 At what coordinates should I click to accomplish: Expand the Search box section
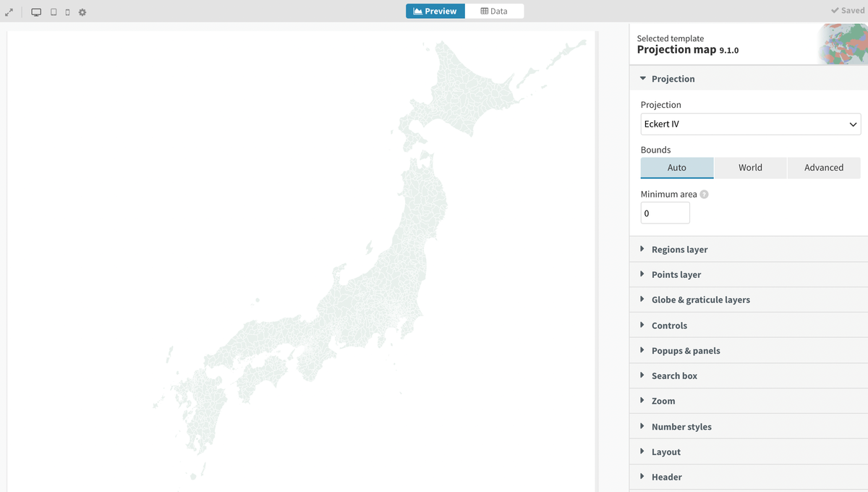pyautogui.click(x=749, y=376)
